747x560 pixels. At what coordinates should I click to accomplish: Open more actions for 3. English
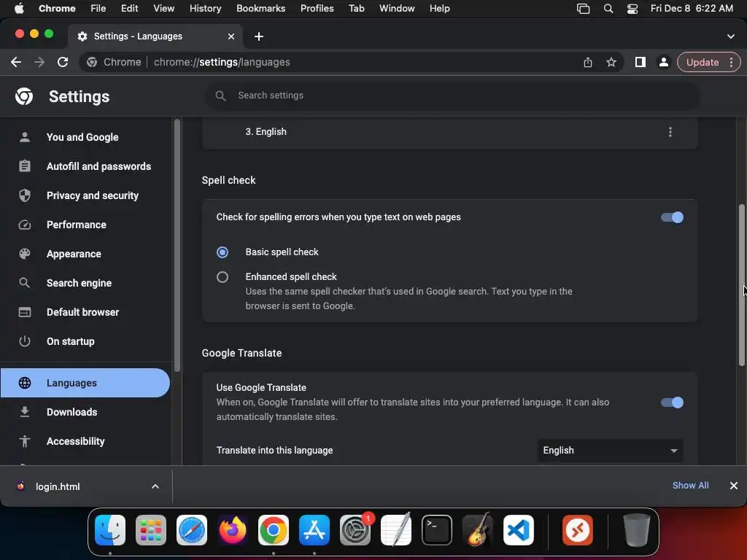coord(670,132)
